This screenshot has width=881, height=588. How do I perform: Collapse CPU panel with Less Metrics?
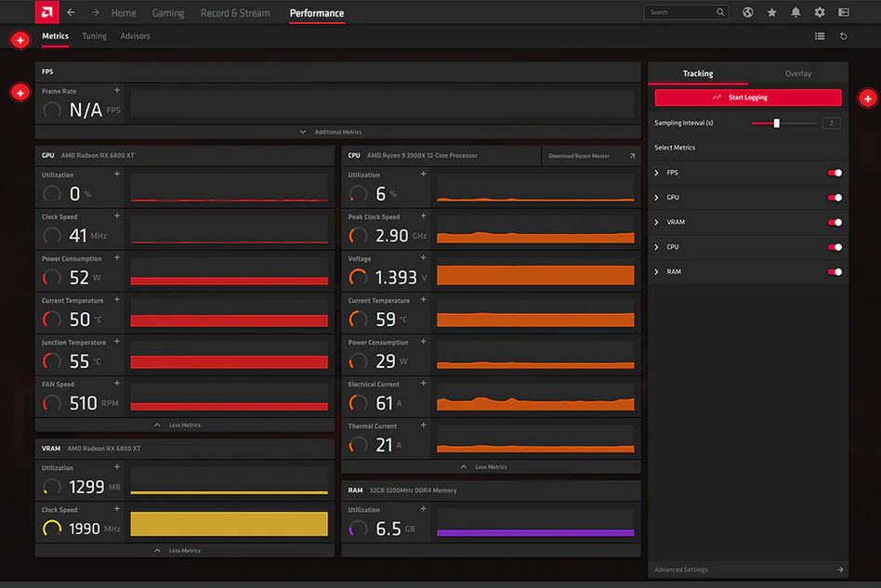[491, 466]
